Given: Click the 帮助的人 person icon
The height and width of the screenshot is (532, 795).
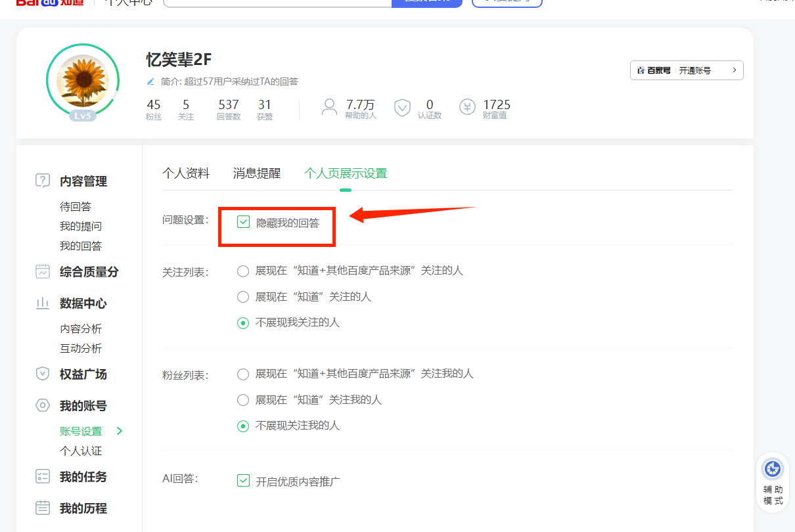Looking at the screenshot, I should coord(329,107).
